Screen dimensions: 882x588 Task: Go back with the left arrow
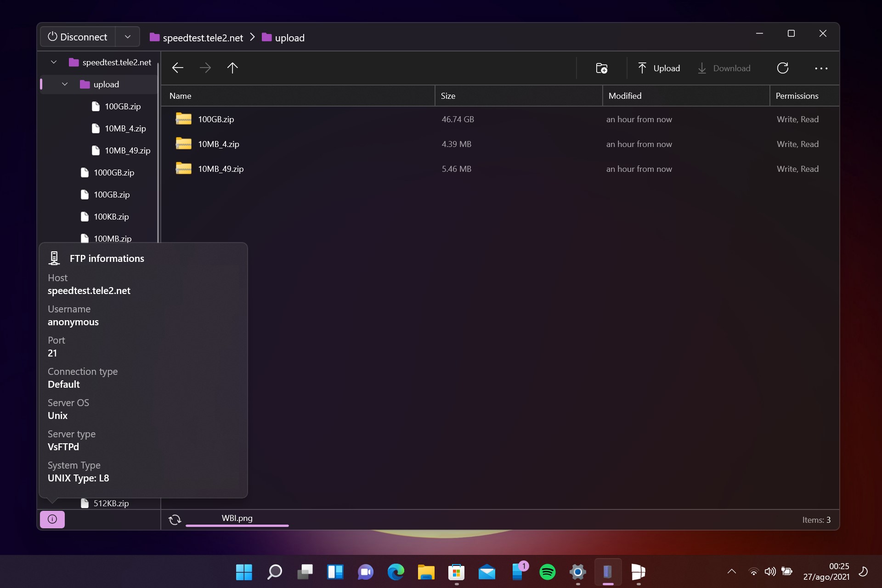(x=178, y=68)
